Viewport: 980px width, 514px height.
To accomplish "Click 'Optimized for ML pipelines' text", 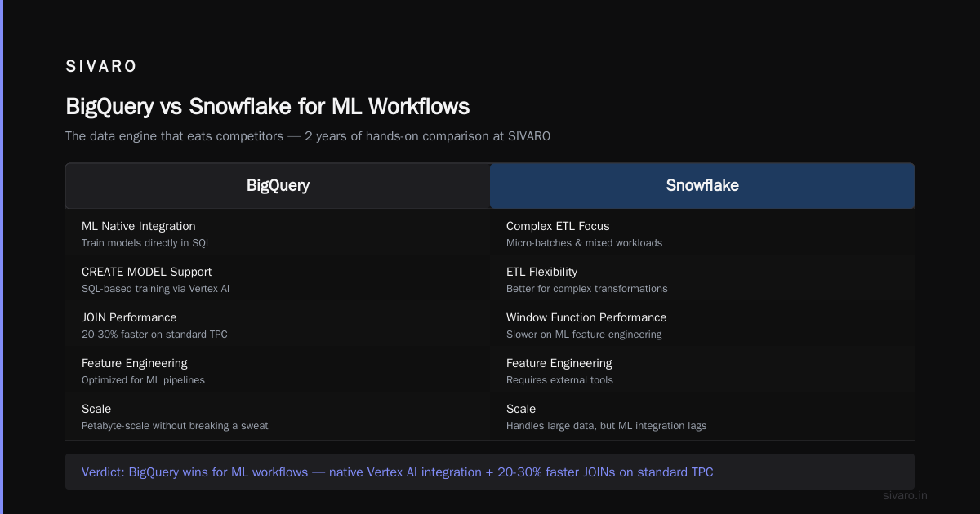I will click(x=143, y=380).
